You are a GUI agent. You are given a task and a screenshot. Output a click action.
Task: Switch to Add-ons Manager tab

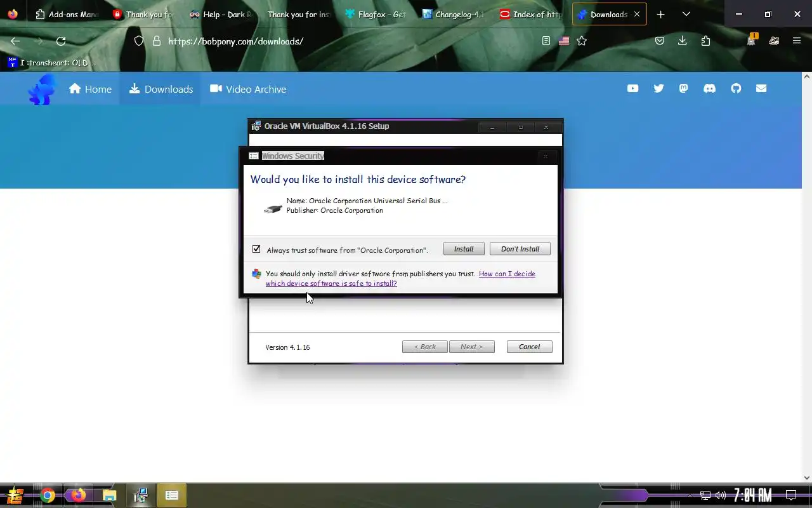(68, 14)
